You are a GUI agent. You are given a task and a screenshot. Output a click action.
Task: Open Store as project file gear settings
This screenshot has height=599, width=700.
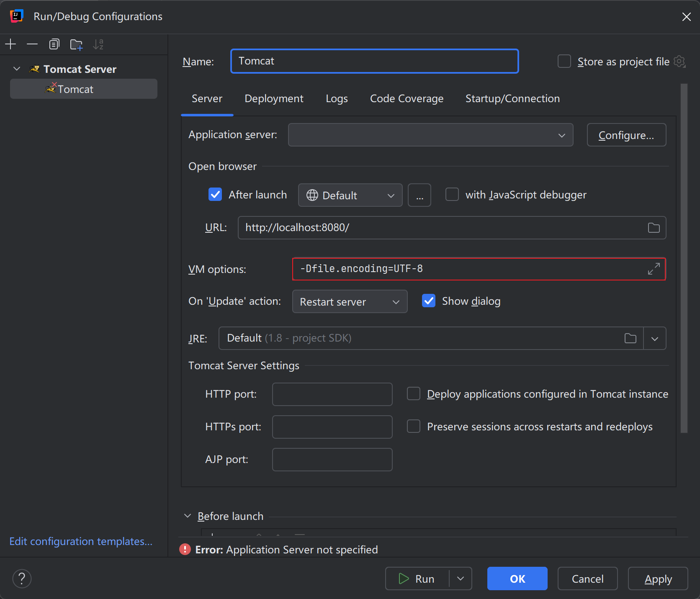(679, 62)
